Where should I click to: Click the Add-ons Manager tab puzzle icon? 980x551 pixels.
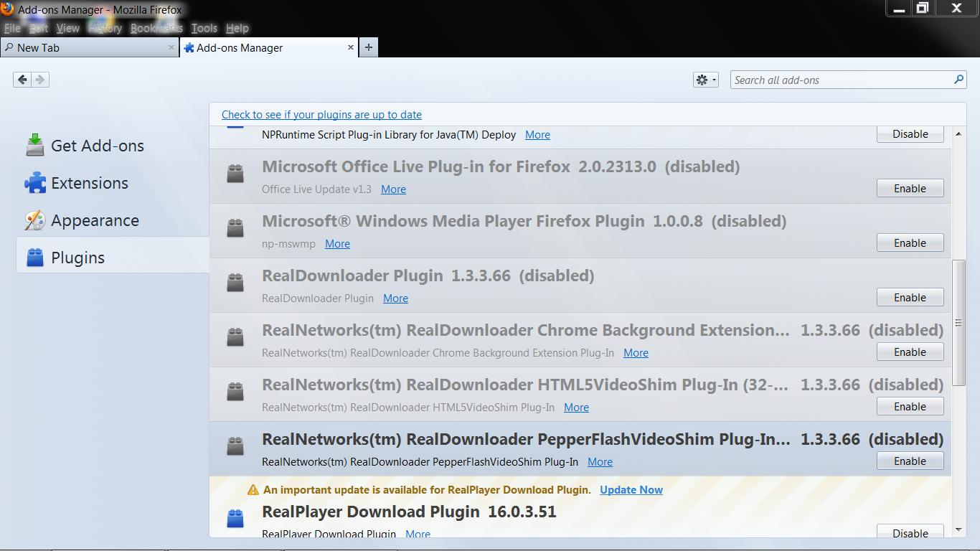[189, 48]
